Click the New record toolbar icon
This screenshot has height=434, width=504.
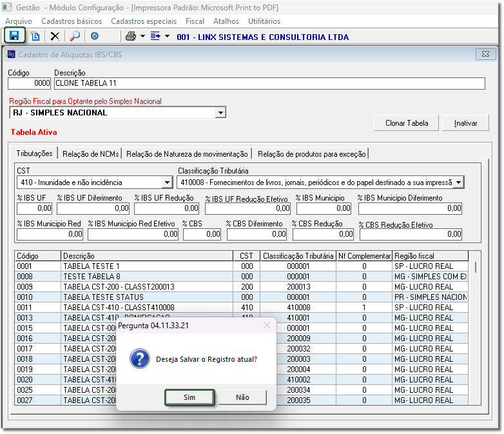click(35, 36)
